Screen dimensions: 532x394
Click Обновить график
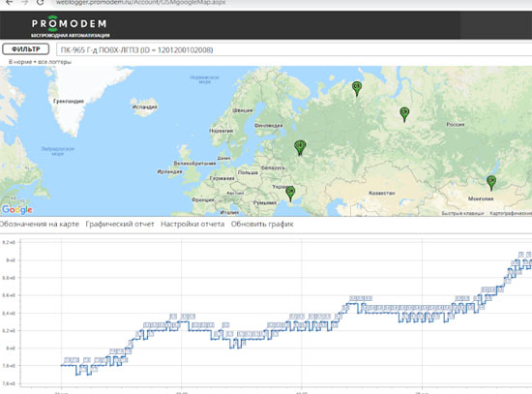coord(262,225)
